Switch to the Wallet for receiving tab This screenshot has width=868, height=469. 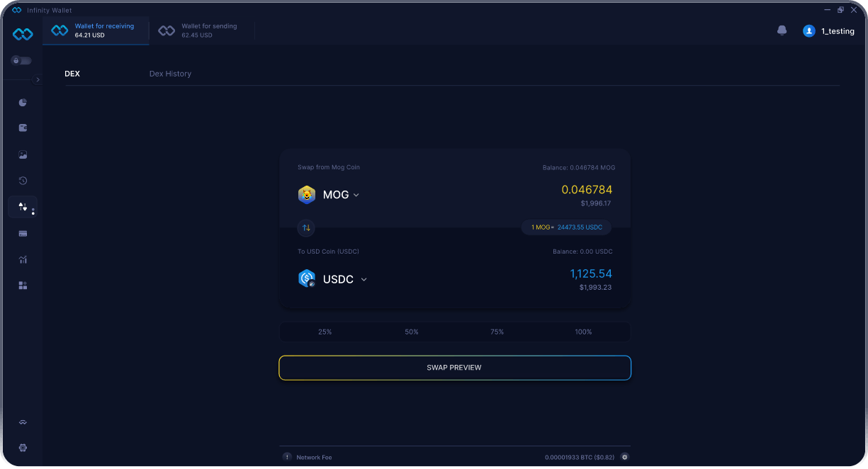(x=96, y=30)
